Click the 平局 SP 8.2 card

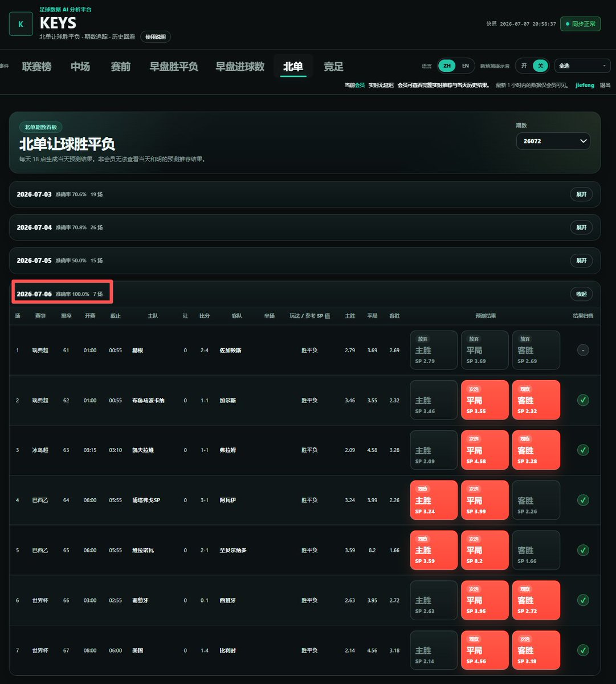[x=485, y=550]
